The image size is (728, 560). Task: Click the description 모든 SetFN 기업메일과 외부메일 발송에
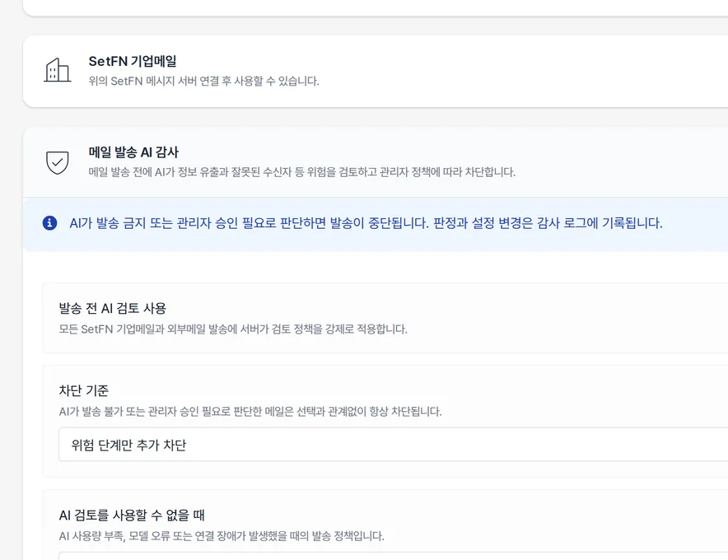point(233,329)
